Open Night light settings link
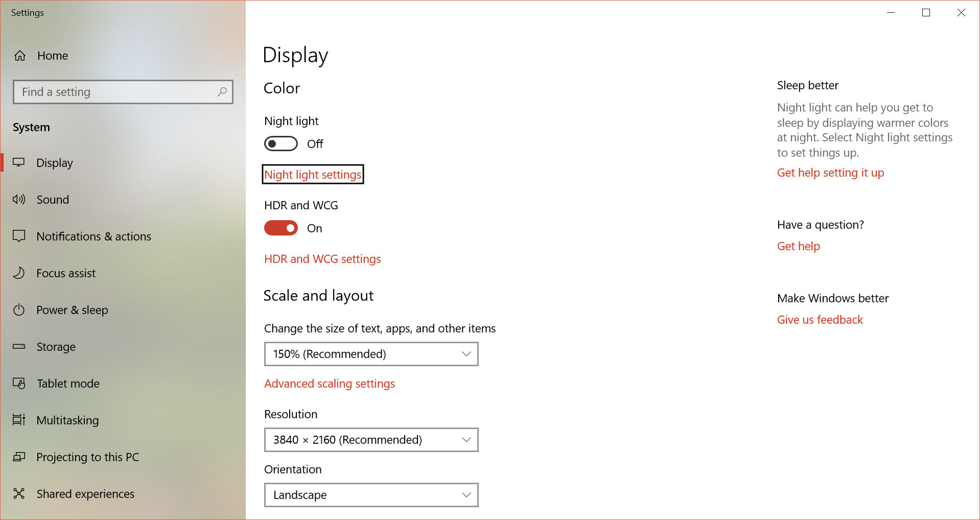The width and height of the screenshot is (980, 520). pos(313,175)
